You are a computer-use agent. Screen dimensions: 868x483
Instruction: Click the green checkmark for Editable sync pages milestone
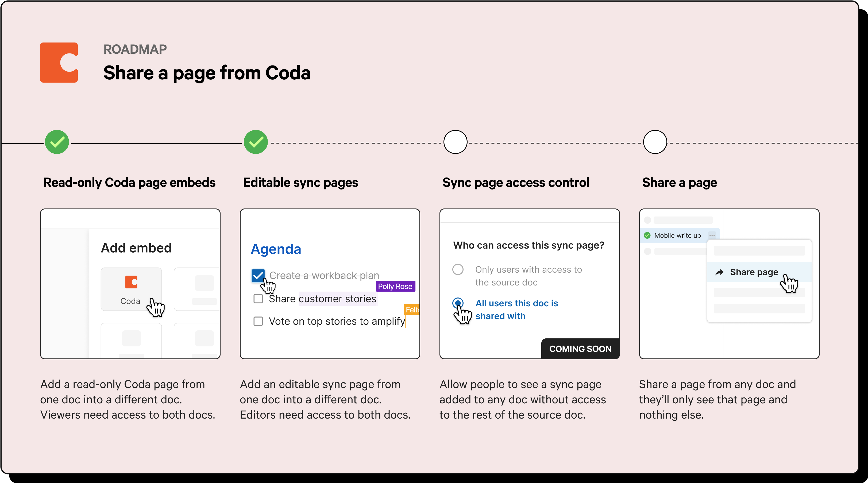[256, 142]
